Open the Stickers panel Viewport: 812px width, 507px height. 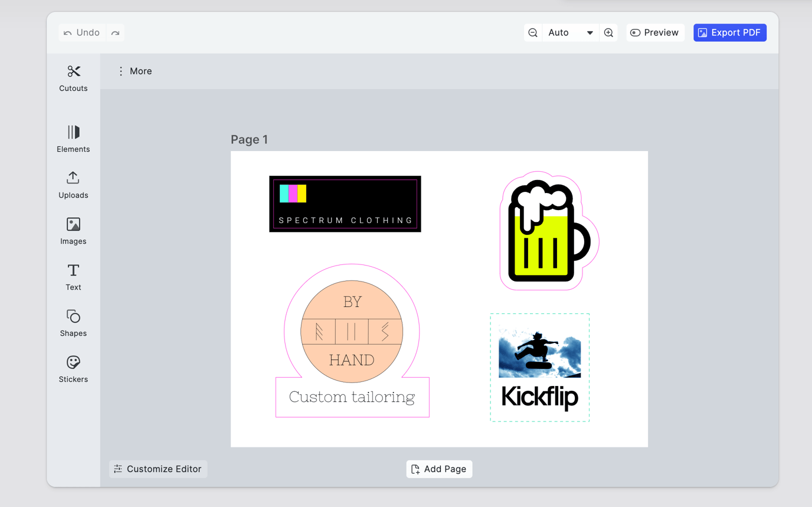coord(73,368)
